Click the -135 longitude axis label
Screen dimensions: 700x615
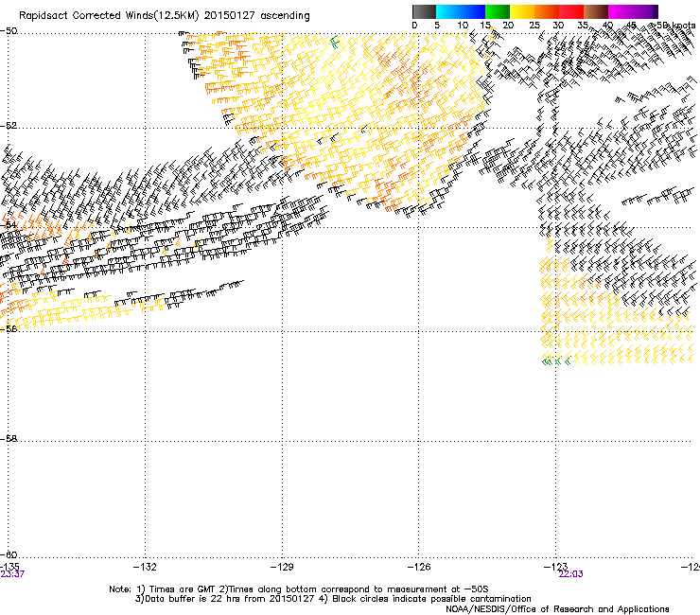[x=9, y=567]
